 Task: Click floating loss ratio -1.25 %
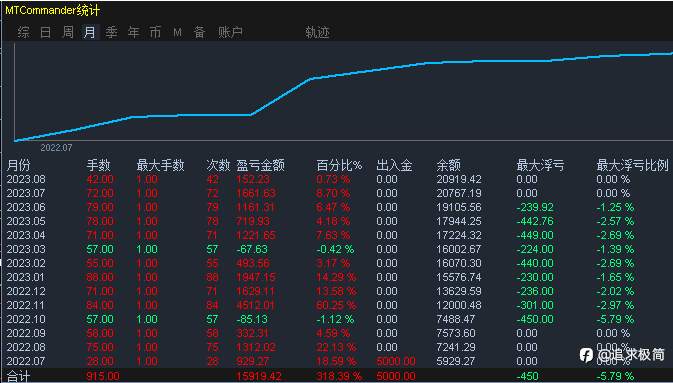(615, 207)
